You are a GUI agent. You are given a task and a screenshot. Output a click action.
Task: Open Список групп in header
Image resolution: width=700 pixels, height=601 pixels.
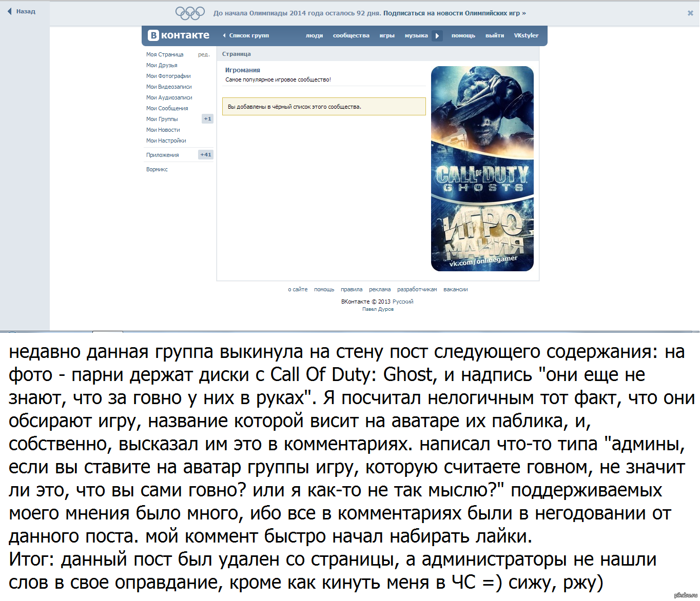point(246,35)
